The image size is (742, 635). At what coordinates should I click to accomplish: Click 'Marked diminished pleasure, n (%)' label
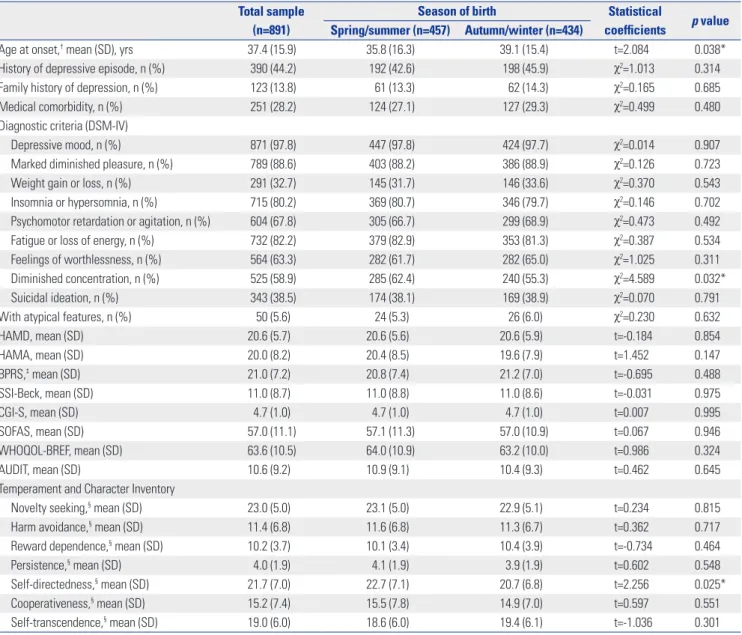pos(92,164)
